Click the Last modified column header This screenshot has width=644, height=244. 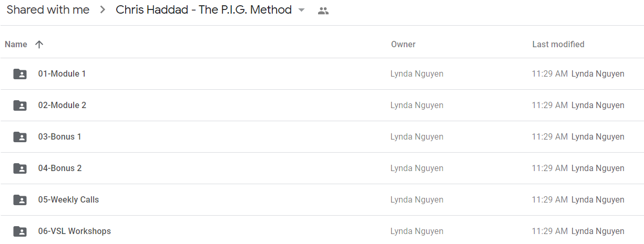[558, 45]
